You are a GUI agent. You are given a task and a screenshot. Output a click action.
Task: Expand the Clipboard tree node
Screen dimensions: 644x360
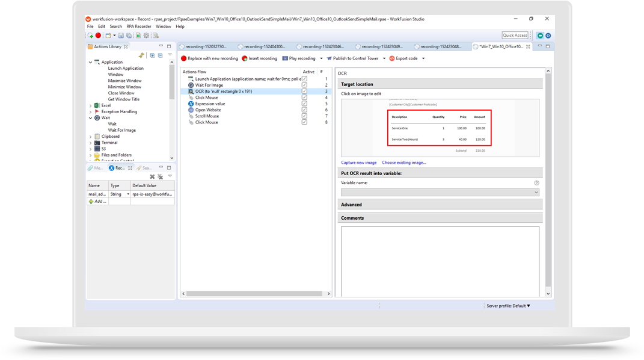pyautogui.click(x=90, y=137)
